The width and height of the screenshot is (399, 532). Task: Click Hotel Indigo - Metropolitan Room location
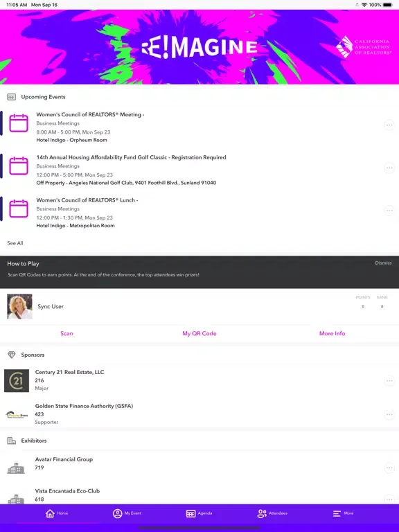[76, 226]
